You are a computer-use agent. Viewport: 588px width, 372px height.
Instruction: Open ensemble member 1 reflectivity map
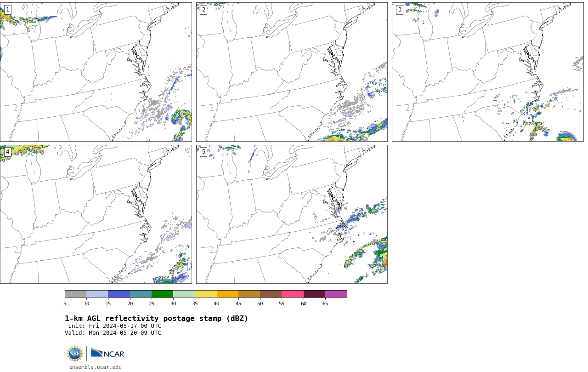point(96,72)
